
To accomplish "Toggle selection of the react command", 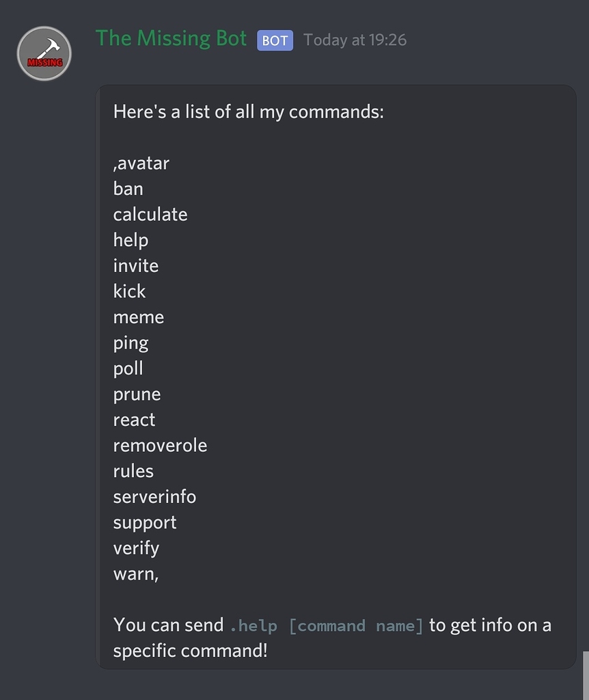I will 134,419.
